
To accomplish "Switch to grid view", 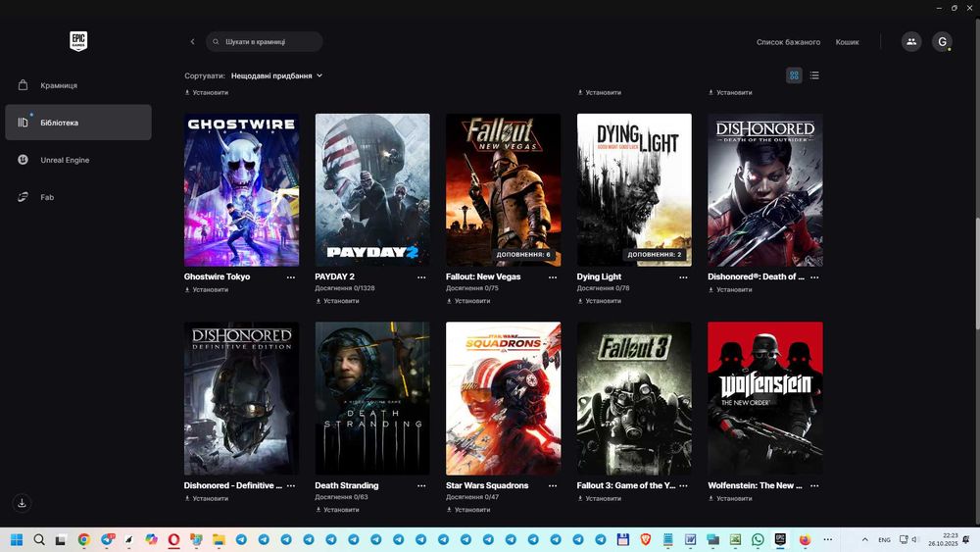I will pyautogui.click(x=794, y=75).
